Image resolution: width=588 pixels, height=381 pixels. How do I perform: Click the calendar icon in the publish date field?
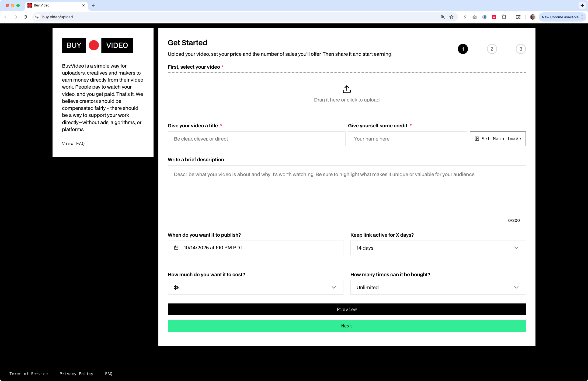[176, 247]
